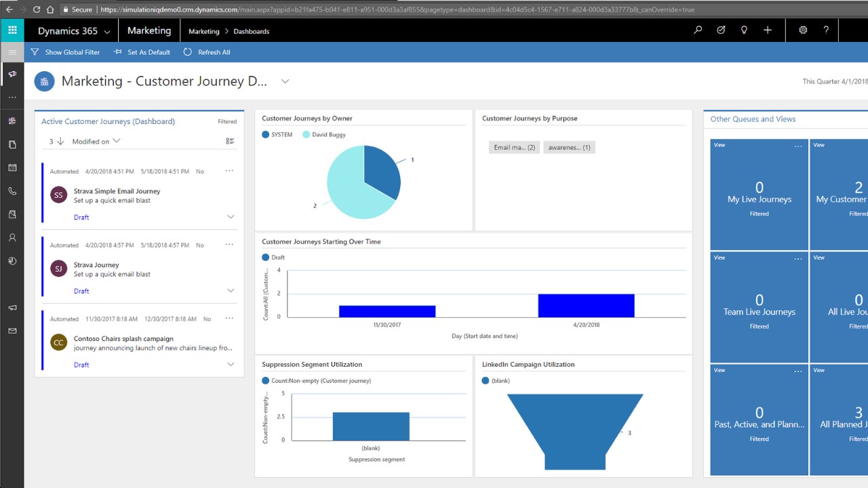Click the search magnifier in top bar
The width and height of the screenshot is (868, 488).
tap(698, 30)
